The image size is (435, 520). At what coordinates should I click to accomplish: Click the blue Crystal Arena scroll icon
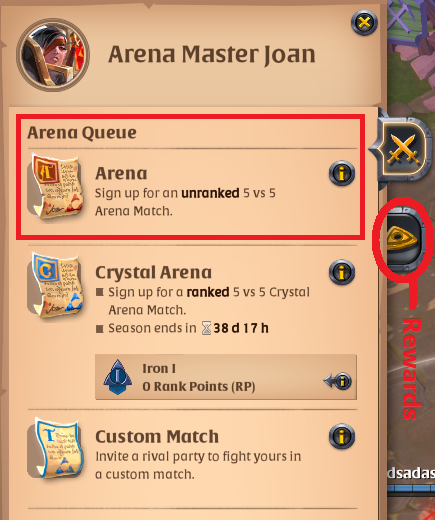[x=56, y=286]
